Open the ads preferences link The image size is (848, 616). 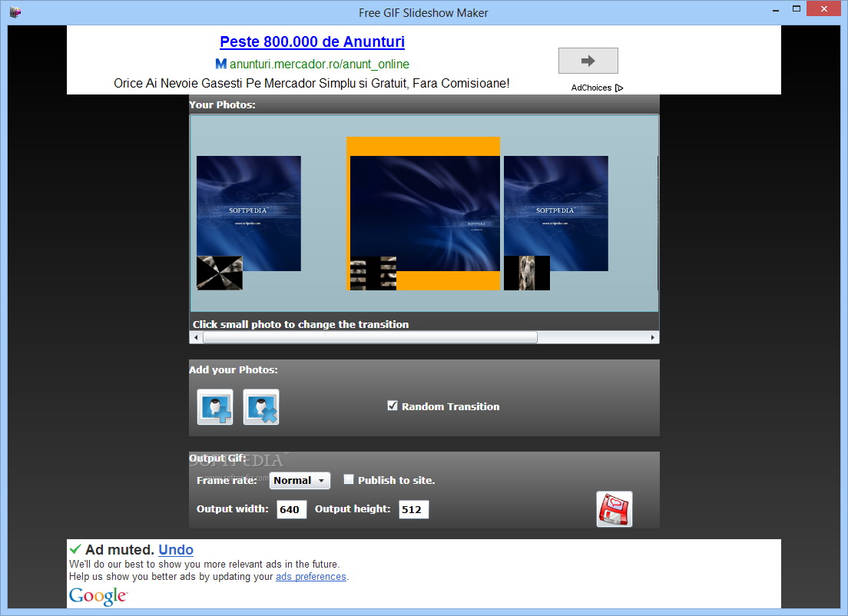click(311, 577)
